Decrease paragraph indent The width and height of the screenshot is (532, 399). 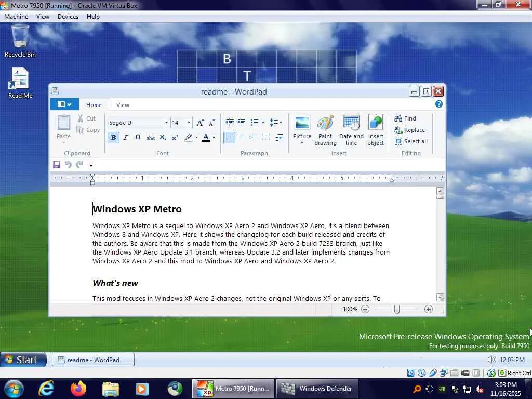pyautogui.click(x=229, y=123)
